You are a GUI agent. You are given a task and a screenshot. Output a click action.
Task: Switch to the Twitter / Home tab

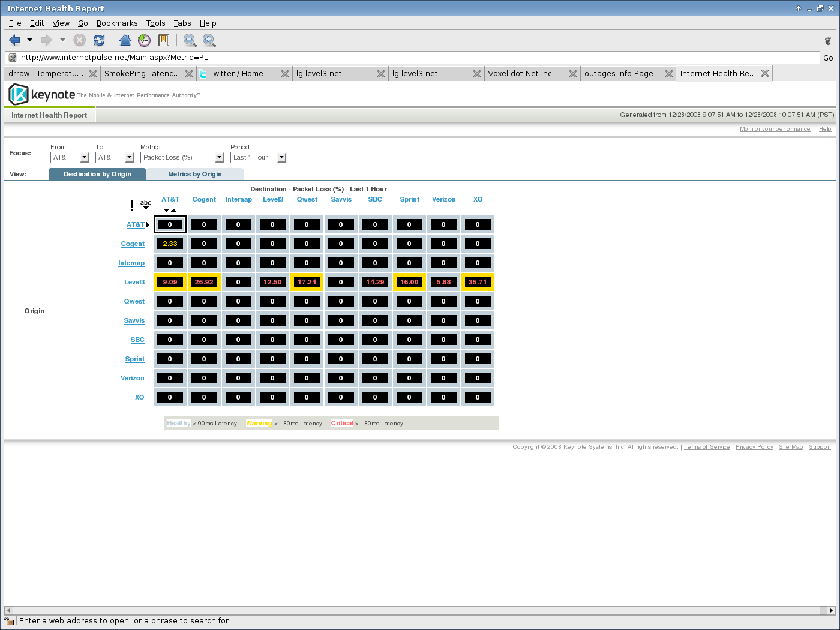coord(244,74)
